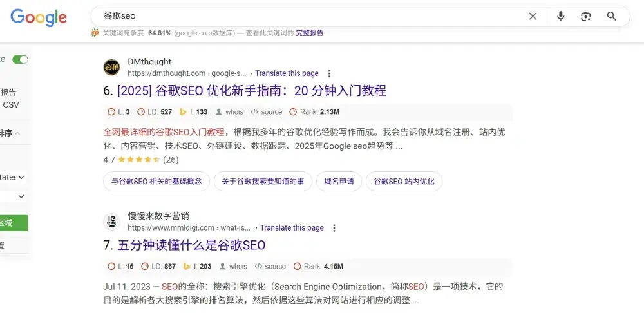Open three-dot menu for mmldigi result
The width and height of the screenshot is (644, 313).
tap(334, 228)
